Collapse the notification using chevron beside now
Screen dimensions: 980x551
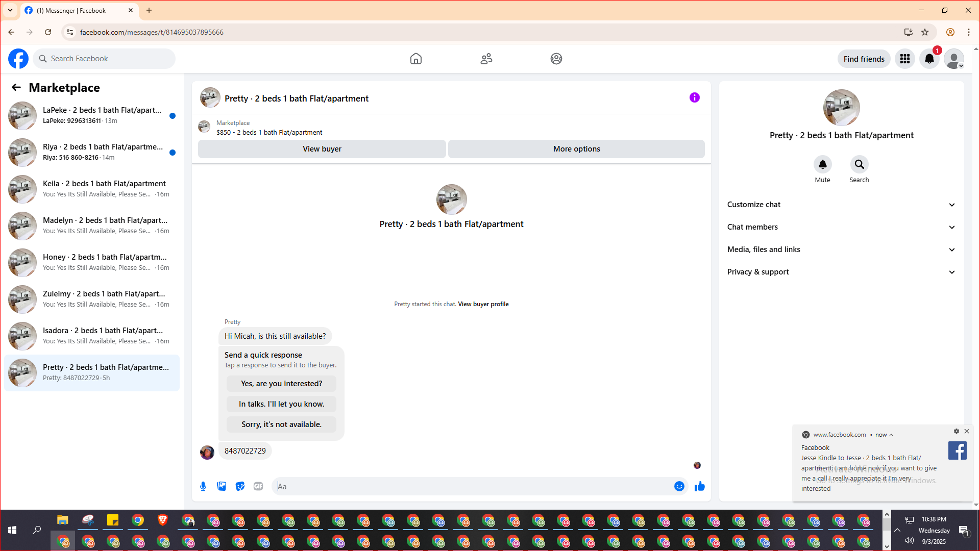(x=891, y=435)
